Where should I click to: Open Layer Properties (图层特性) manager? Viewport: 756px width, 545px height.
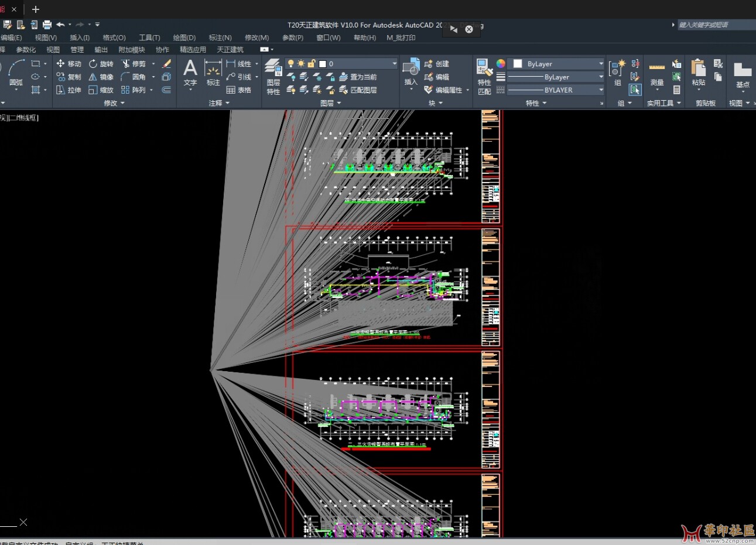273,77
